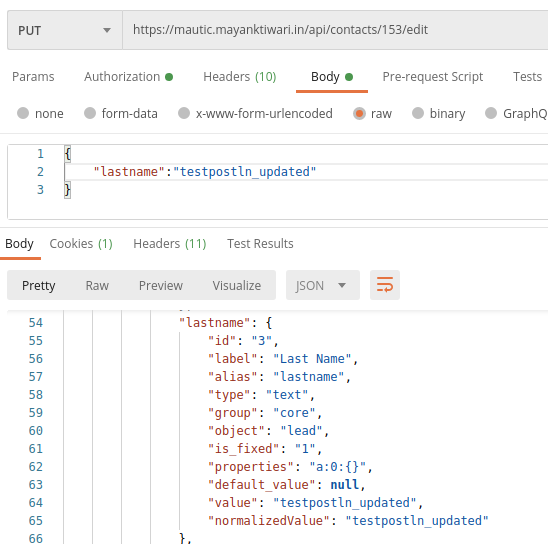This screenshot has height=544, width=548.
Task: Click the request URL field
Action: coord(335,30)
